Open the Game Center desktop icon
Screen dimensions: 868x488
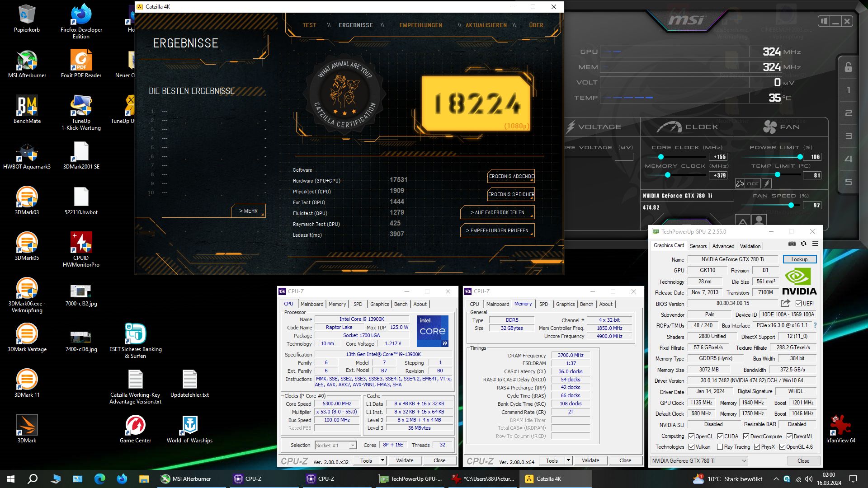click(136, 429)
